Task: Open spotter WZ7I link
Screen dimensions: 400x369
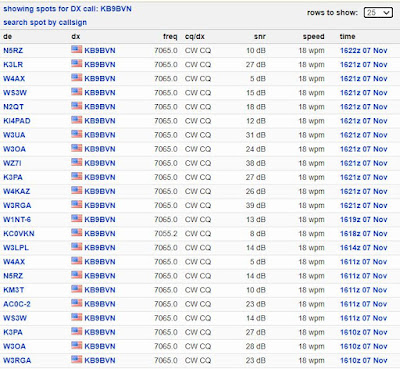Action: (12, 163)
